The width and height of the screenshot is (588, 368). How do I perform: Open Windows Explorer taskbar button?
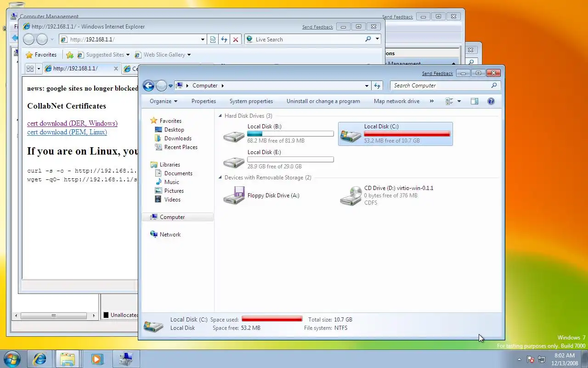pyautogui.click(x=68, y=359)
